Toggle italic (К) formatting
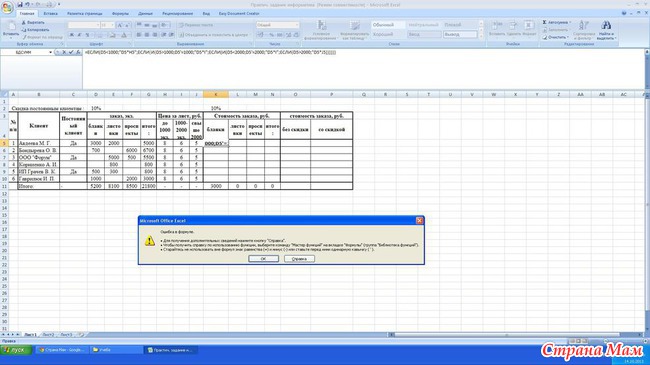 79,35
